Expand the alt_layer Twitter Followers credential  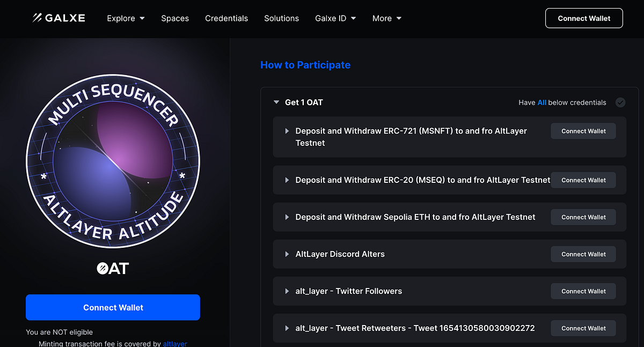(286, 291)
